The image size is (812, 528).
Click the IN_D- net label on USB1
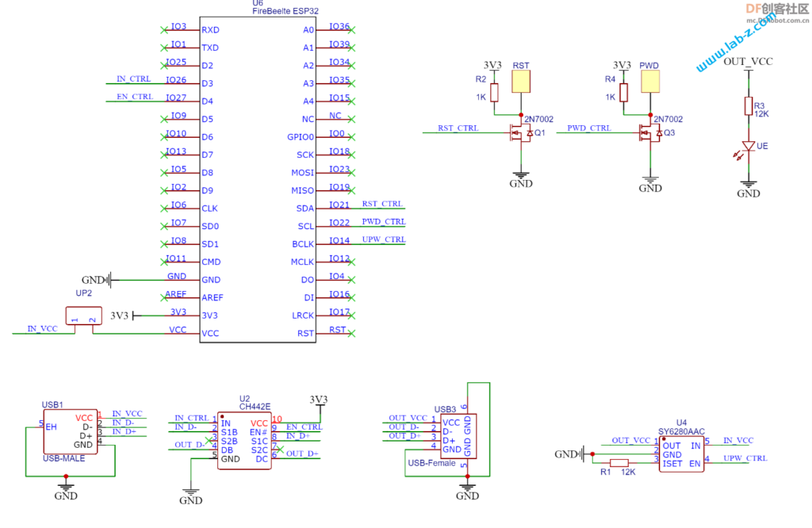click(x=123, y=423)
